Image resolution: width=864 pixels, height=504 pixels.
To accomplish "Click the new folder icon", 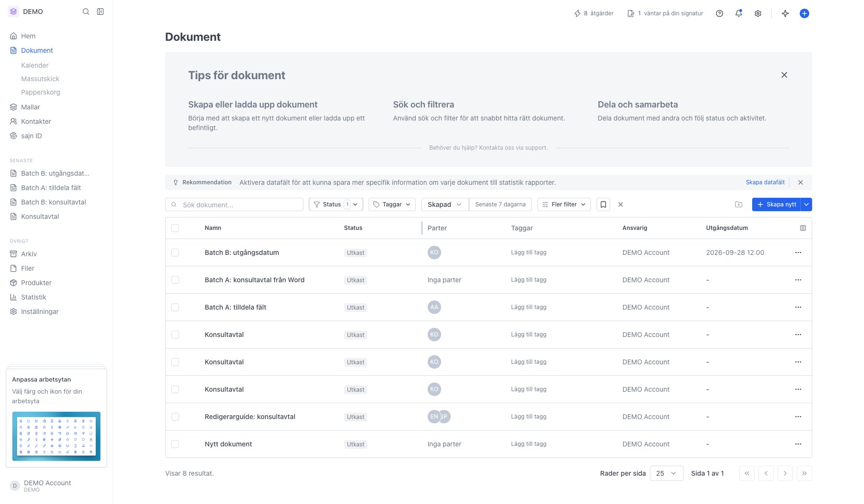I will pos(739,204).
